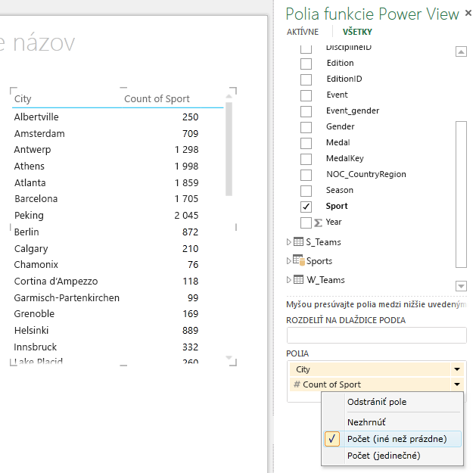Check the EditionID field checkbox

coord(306,79)
